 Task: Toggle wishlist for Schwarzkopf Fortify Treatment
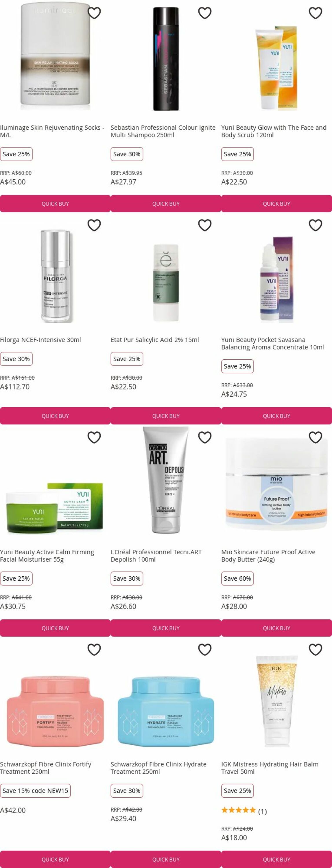(x=94, y=650)
